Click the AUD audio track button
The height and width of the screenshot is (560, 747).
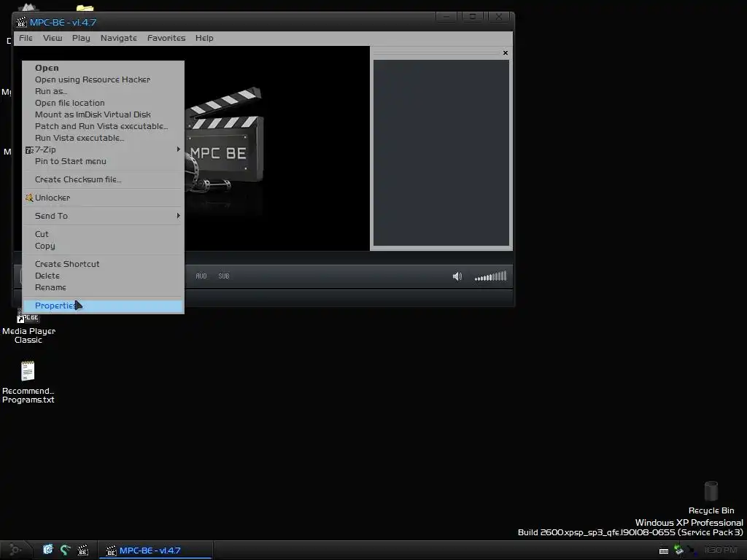click(x=201, y=276)
